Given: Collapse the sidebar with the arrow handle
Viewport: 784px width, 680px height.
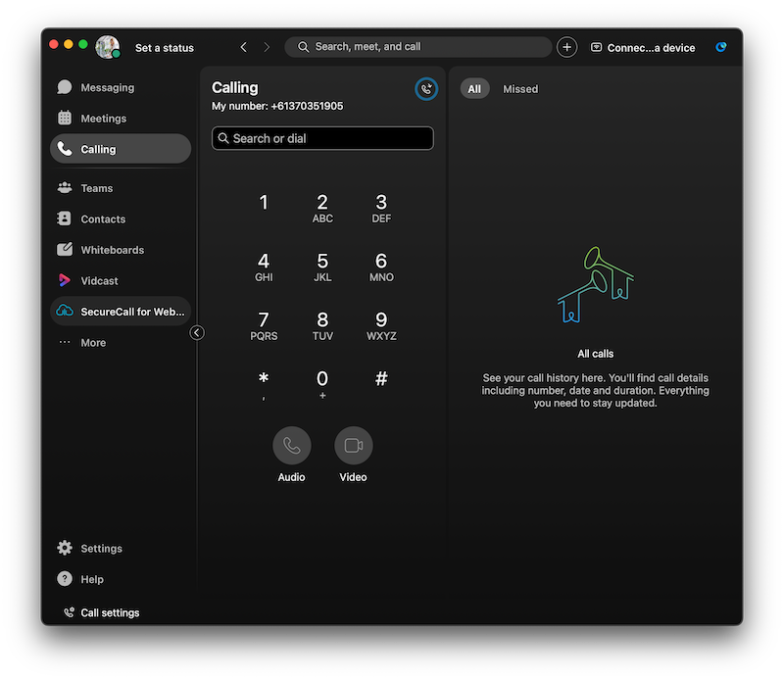Looking at the screenshot, I should pyautogui.click(x=197, y=332).
